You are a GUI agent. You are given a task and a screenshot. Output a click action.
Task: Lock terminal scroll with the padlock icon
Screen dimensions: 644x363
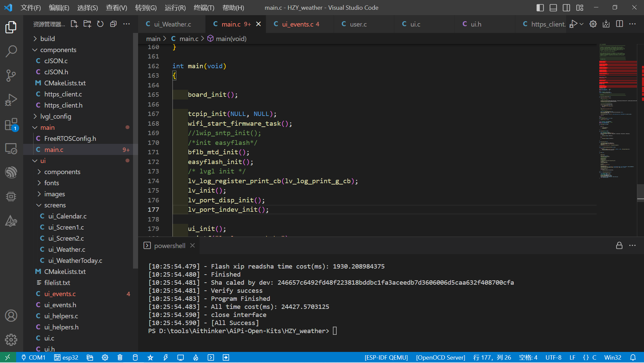(619, 246)
